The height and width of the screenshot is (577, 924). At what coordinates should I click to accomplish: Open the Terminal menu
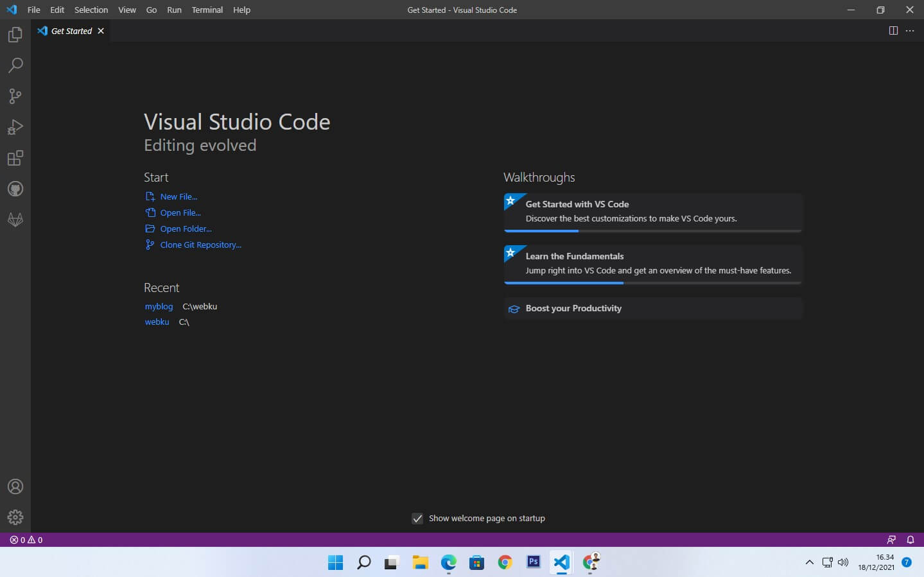click(x=207, y=10)
